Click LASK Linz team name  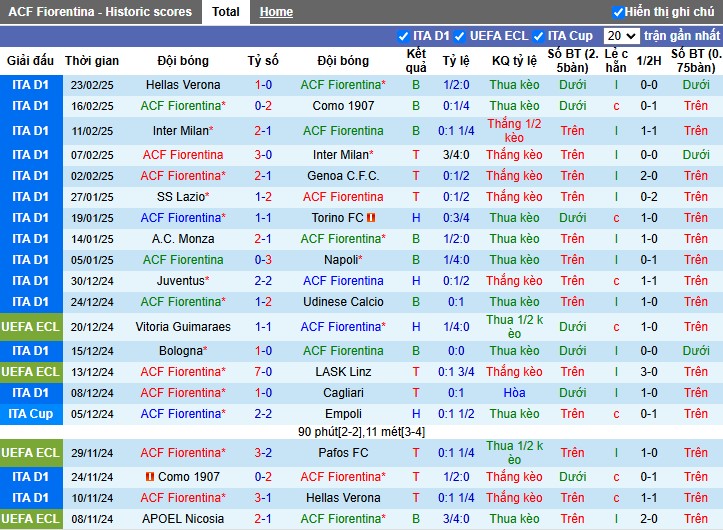(x=343, y=371)
